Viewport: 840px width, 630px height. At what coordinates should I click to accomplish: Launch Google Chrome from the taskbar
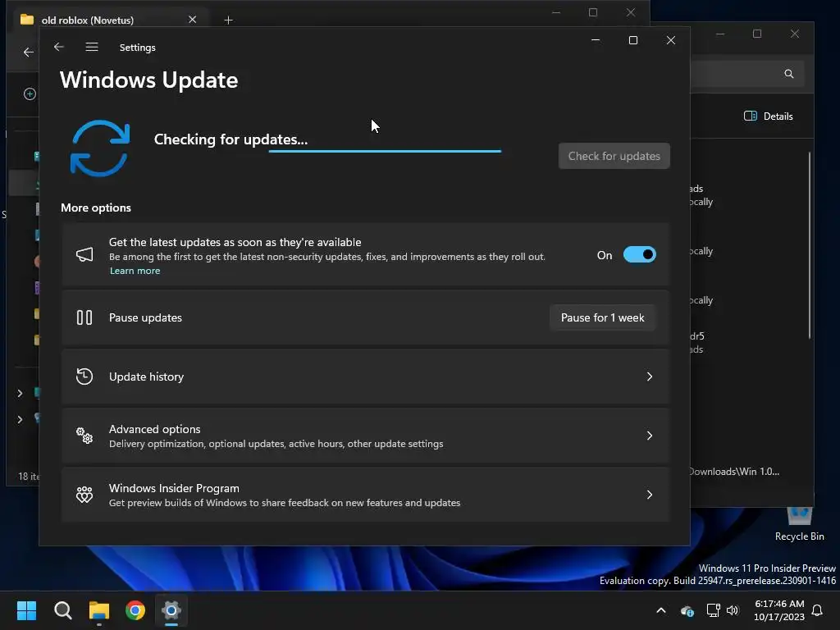click(x=135, y=610)
